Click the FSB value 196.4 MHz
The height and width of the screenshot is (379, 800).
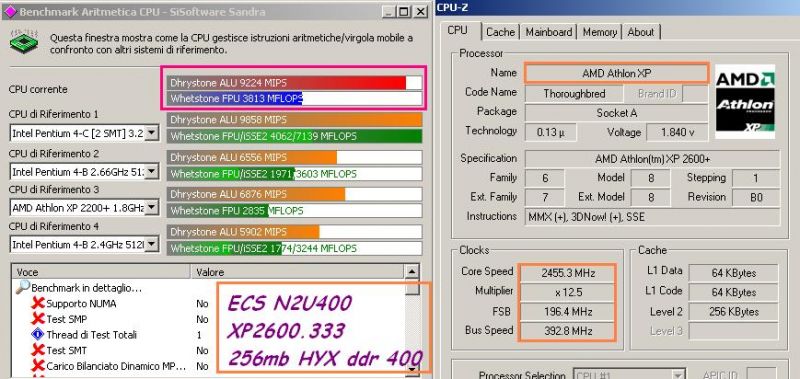point(568,312)
